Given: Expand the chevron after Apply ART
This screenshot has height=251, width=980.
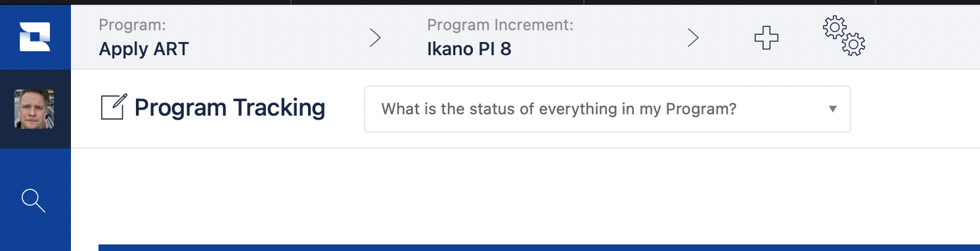Looking at the screenshot, I should tap(375, 38).
